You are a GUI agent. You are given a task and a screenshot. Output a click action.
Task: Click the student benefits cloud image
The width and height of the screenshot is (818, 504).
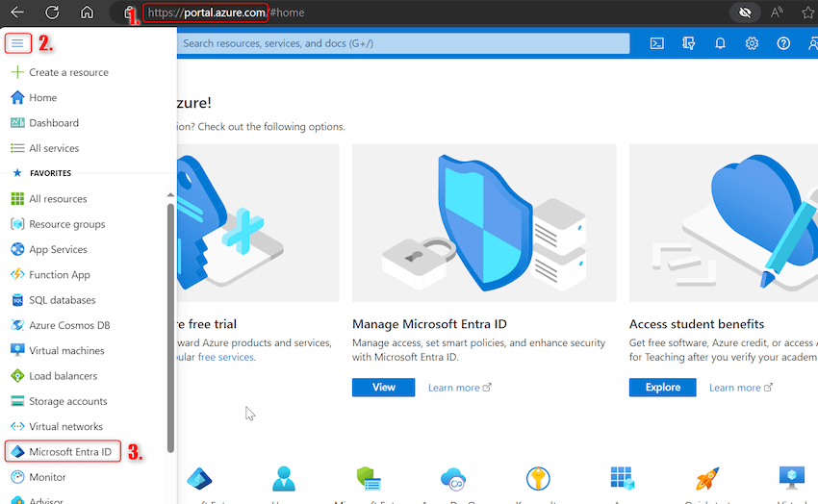coord(723,223)
